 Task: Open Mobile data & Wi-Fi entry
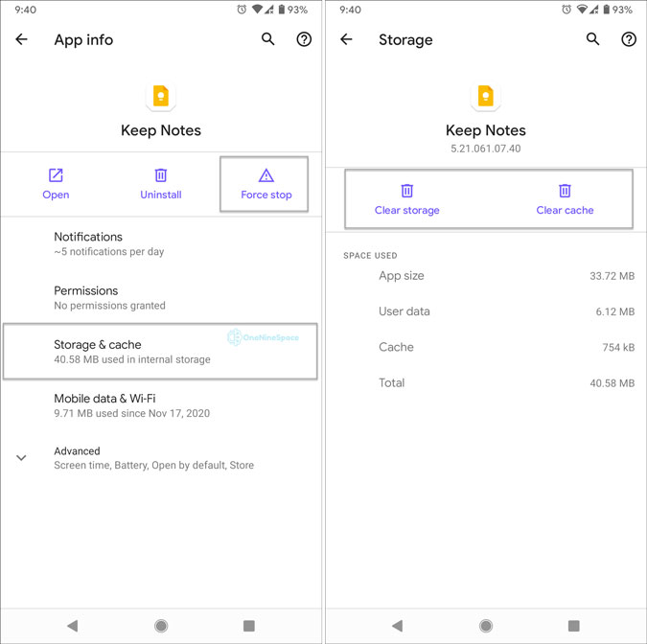[x=161, y=405]
